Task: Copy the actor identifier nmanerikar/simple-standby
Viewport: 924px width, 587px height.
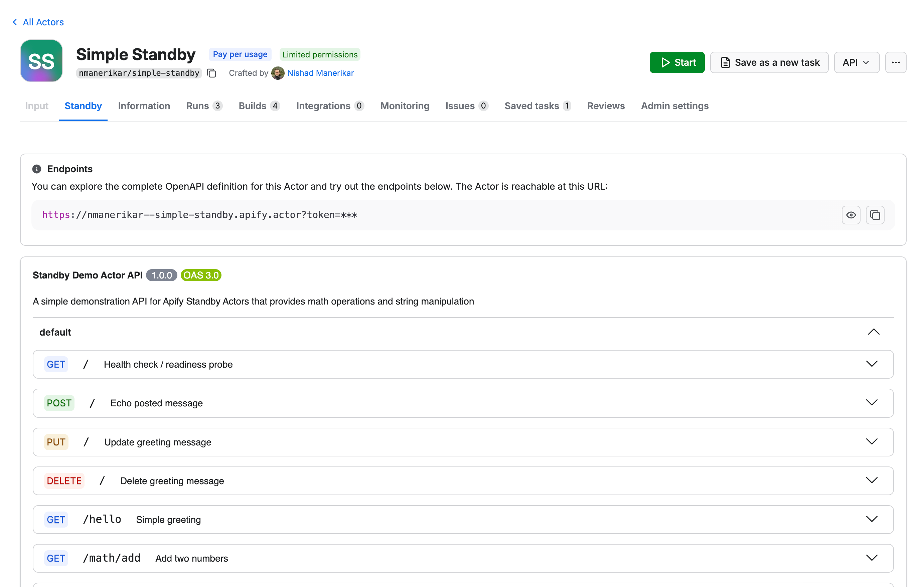Action: [x=211, y=73]
